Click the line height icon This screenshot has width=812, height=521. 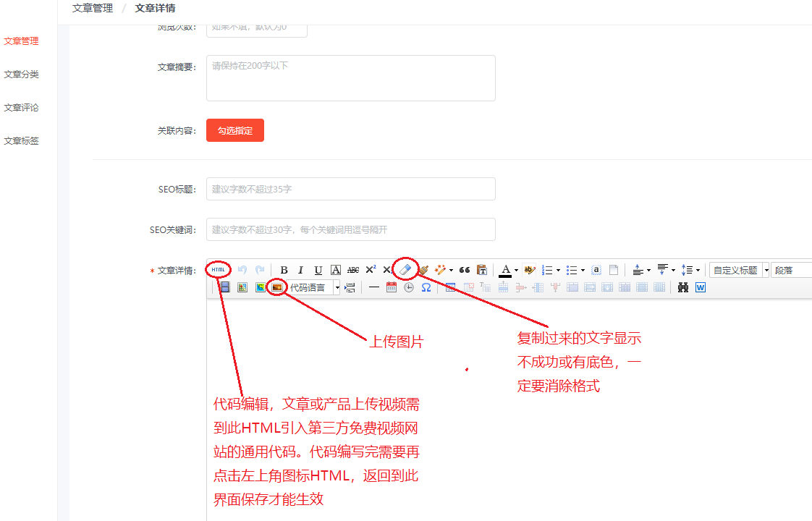[x=687, y=270]
